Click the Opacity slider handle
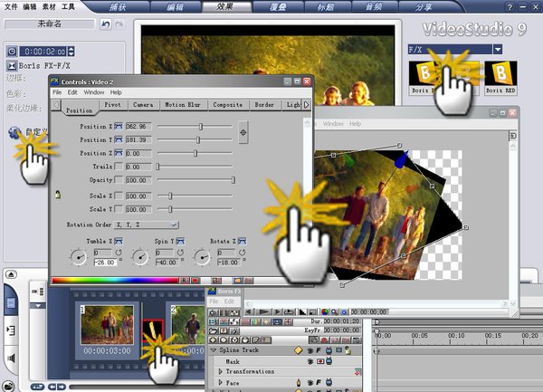The height and width of the screenshot is (392, 543). tap(233, 180)
